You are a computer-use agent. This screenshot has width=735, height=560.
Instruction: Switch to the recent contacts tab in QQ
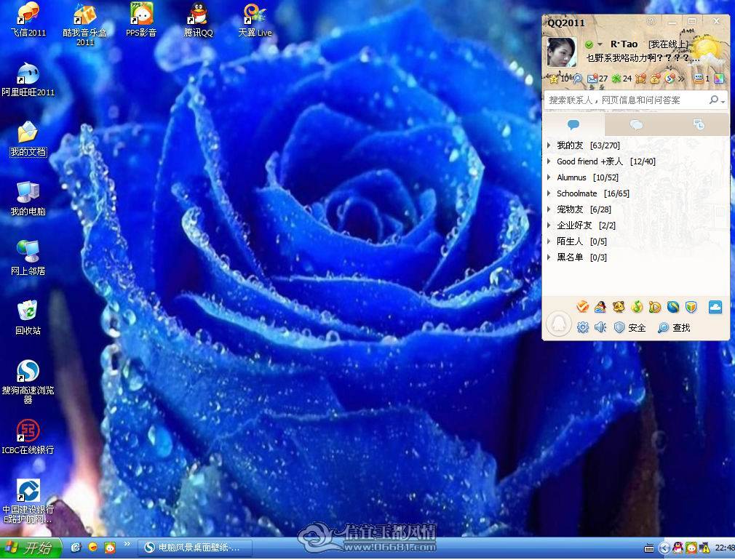pyautogui.click(x=699, y=124)
